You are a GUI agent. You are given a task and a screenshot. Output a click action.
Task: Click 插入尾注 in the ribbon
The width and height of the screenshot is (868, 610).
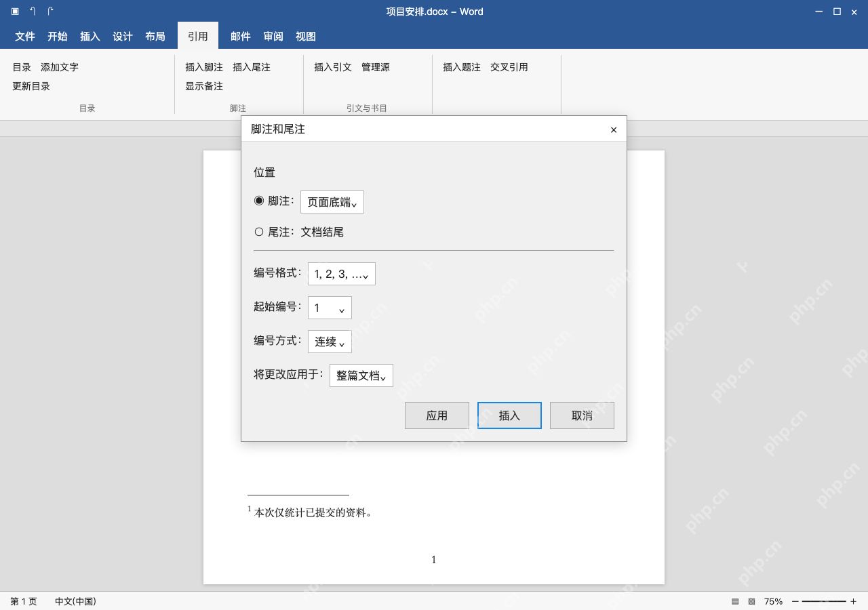coord(252,67)
